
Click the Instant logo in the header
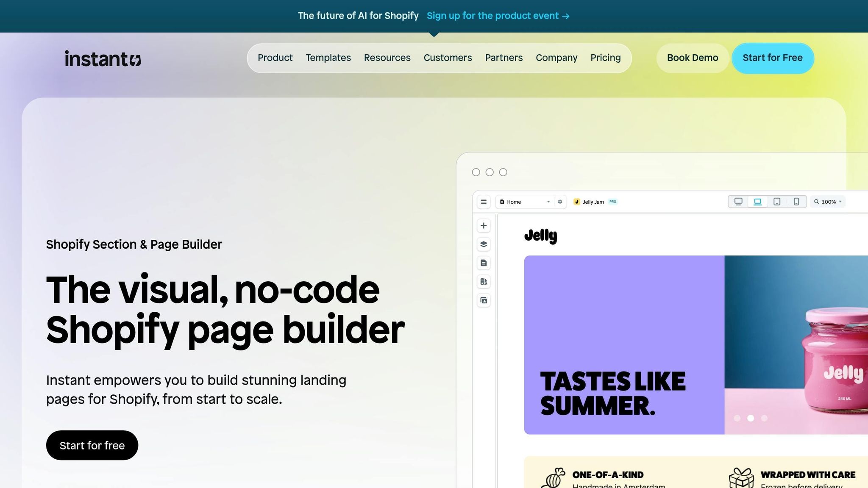tap(103, 58)
